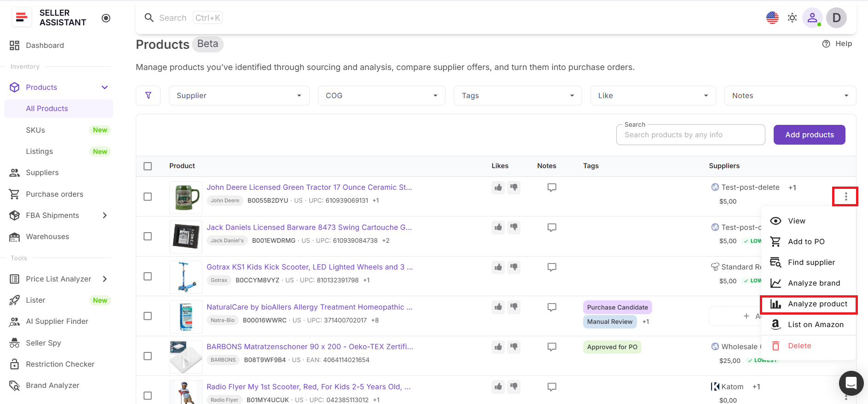Choose Analyze product from menu
Image resolution: width=868 pixels, height=404 pixels.
tap(808, 304)
